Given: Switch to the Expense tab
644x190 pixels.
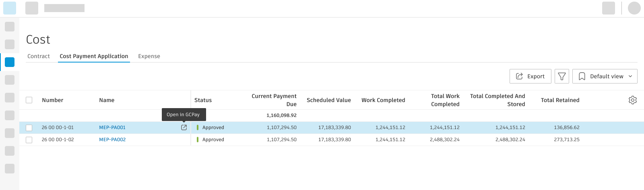Looking at the screenshot, I should (x=149, y=56).
